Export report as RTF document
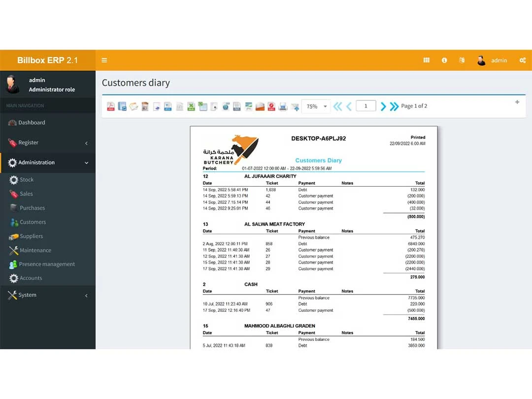Viewport: 532px width, 399px height. click(168, 106)
